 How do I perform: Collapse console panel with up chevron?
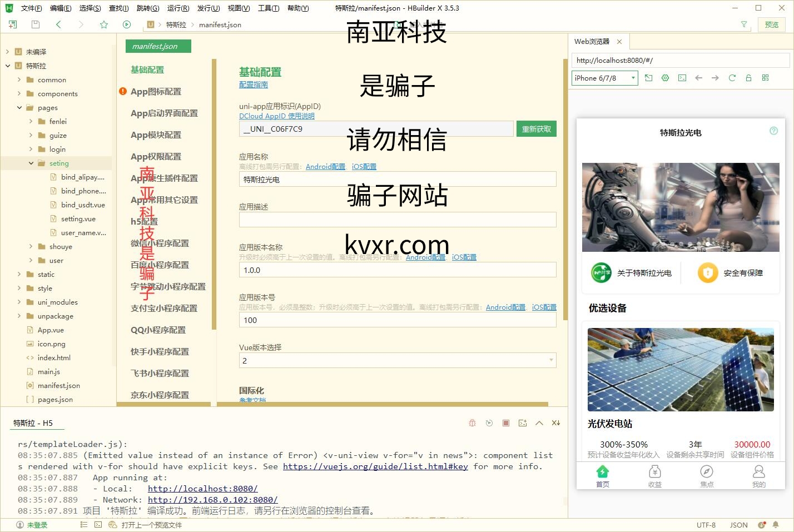coord(539,423)
